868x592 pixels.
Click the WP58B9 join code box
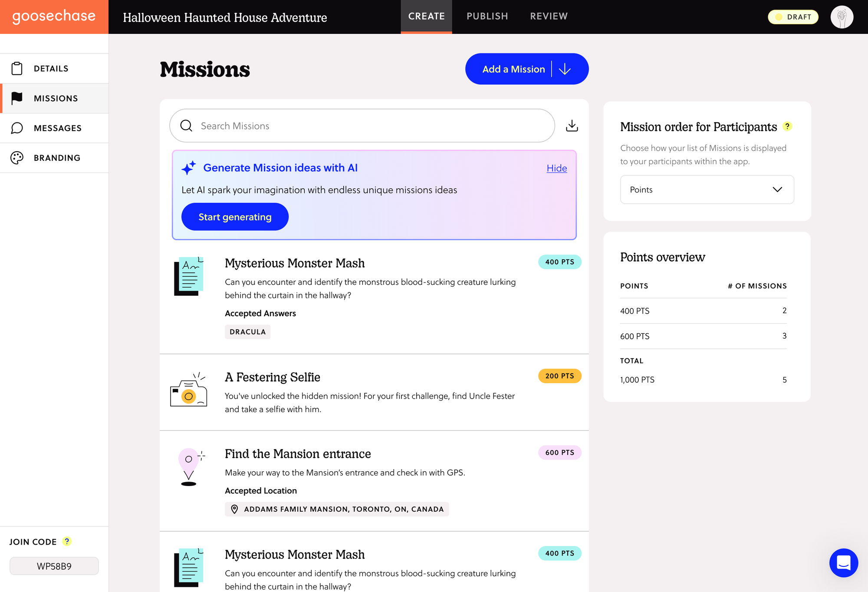point(54,566)
